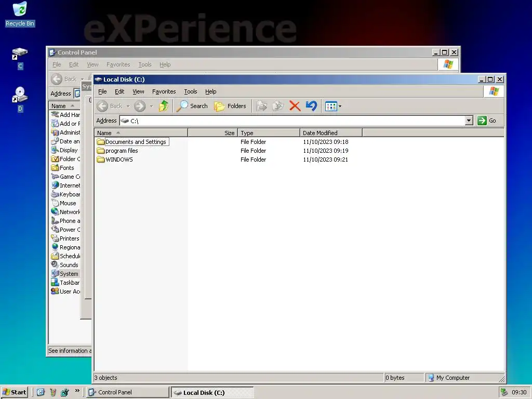Open View menu in Control Panel window
The image size is (532, 399).
(x=92, y=64)
